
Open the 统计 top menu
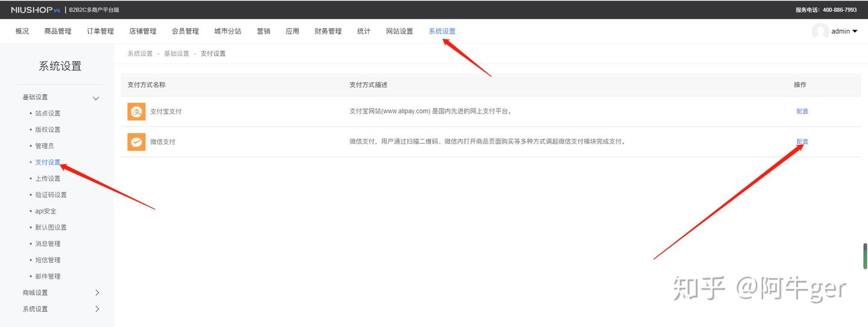point(364,31)
